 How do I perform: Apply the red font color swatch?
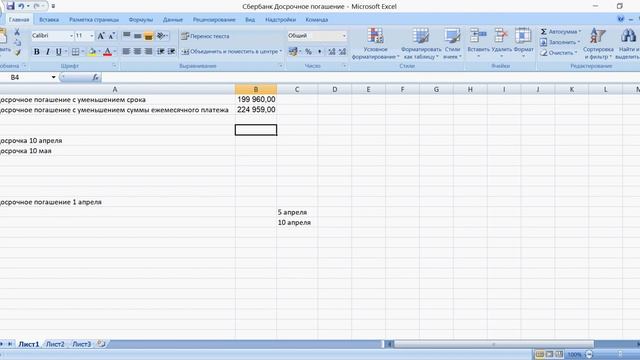click(107, 52)
